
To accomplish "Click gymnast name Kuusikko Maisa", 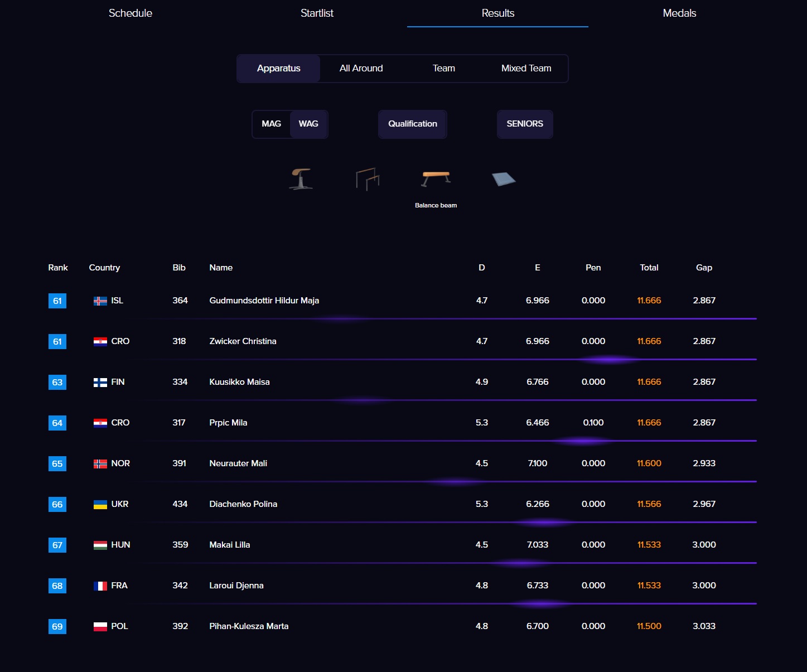I will pos(239,382).
